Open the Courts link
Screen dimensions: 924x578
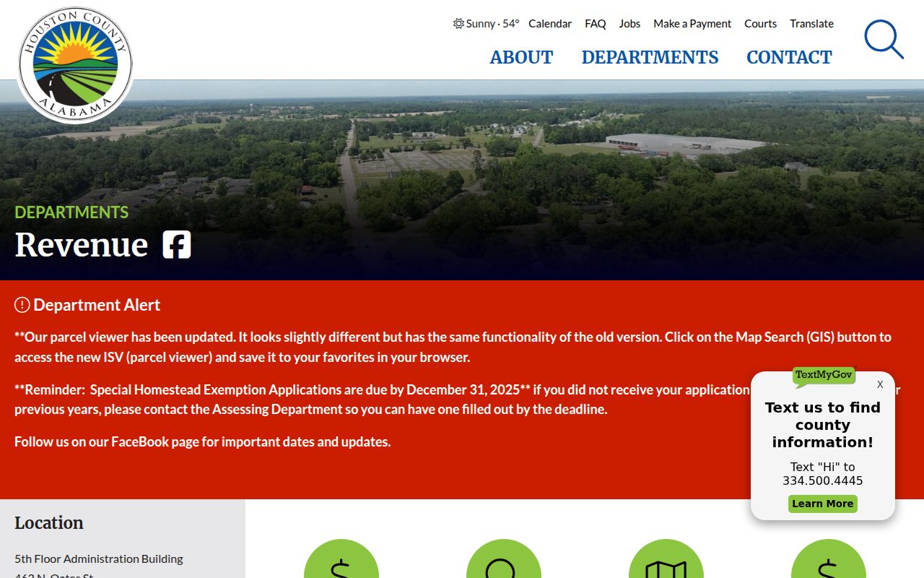coord(761,24)
